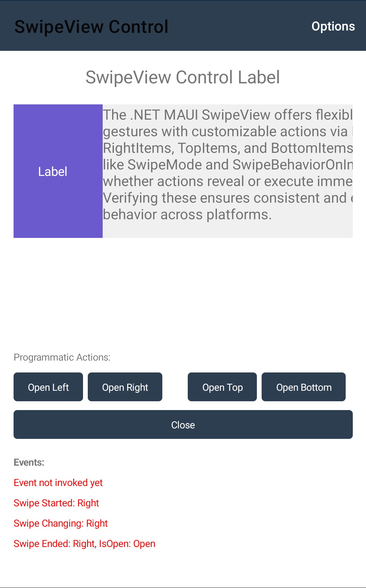Image resolution: width=366 pixels, height=588 pixels.
Task: Tap the line mentioning SwipeMode and SwipeBehavior
Action: click(x=228, y=165)
